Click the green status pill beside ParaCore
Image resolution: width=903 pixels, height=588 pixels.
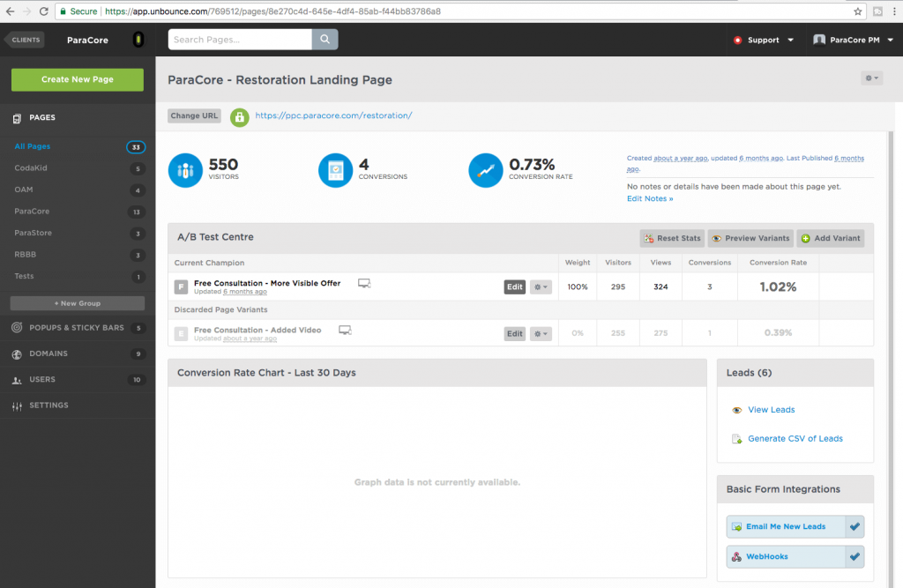coord(138,39)
